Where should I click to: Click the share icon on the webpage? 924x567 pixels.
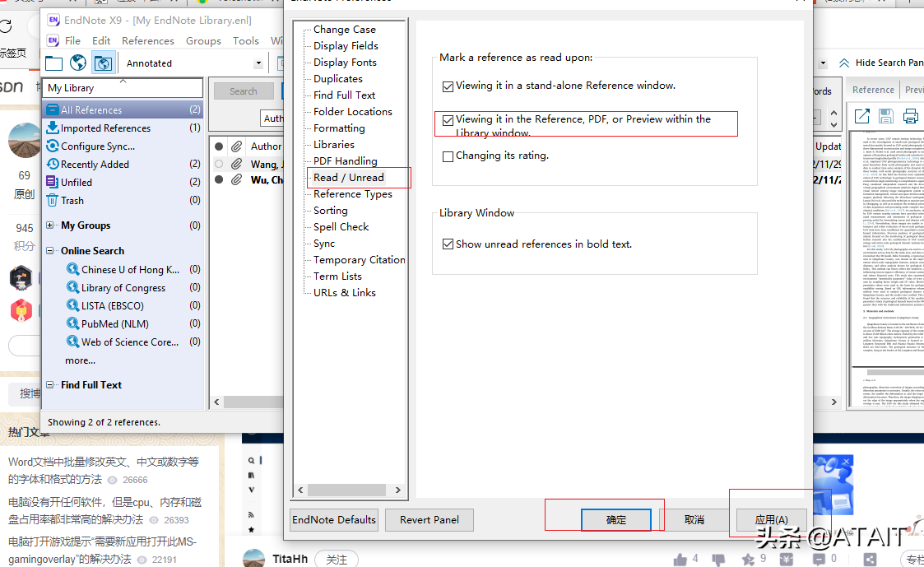click(870, 560)
